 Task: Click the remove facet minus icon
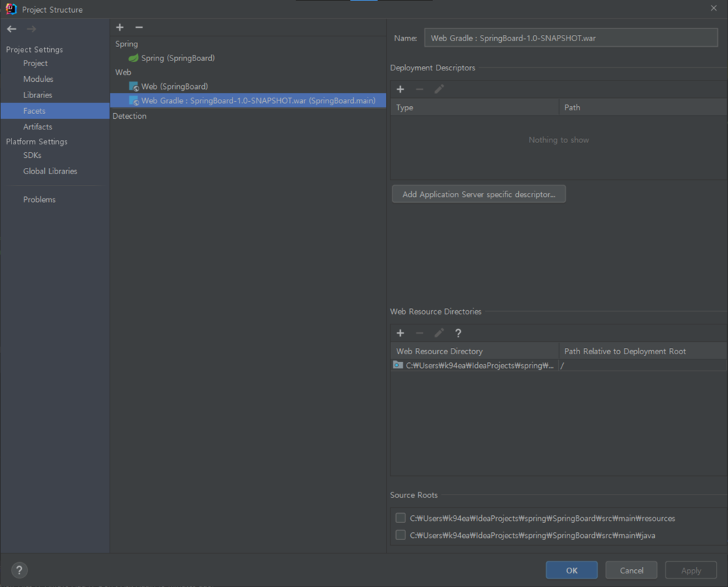click(x=139, y=27)
